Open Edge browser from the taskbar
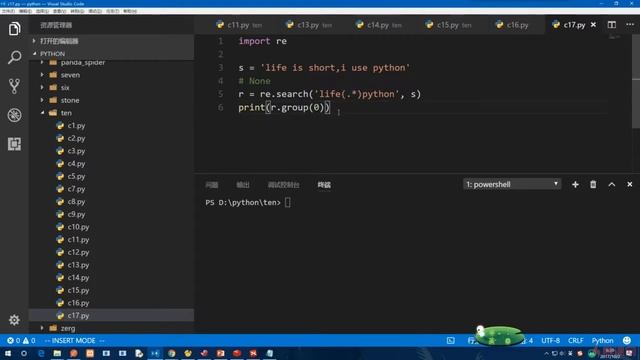Screen dimensions: 640x360 pos(41,353)
